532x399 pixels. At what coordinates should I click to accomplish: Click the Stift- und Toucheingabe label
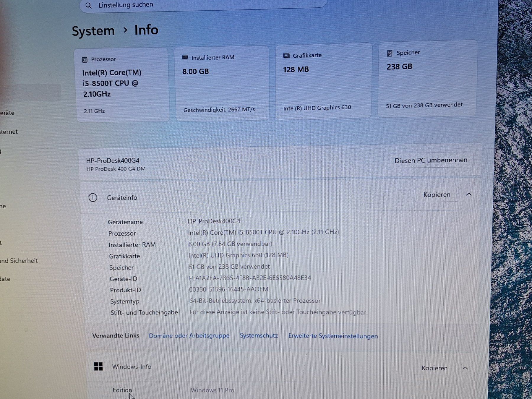[x=144, y=312]
